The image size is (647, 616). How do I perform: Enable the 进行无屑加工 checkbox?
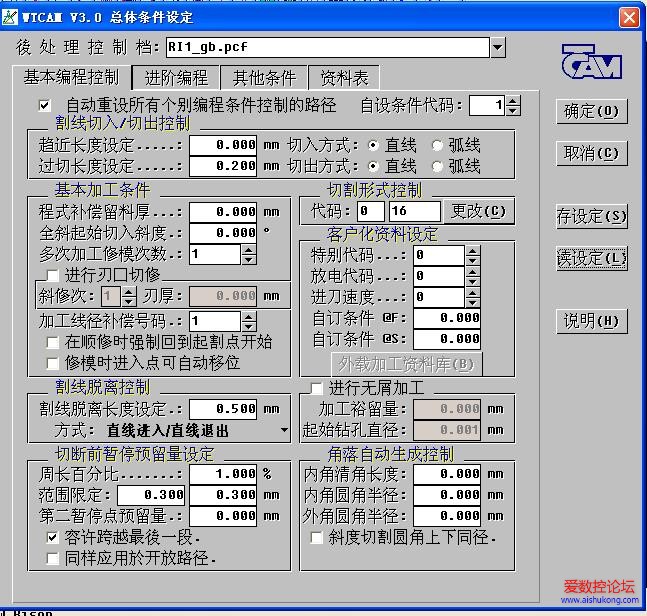(x=316, y=388)
